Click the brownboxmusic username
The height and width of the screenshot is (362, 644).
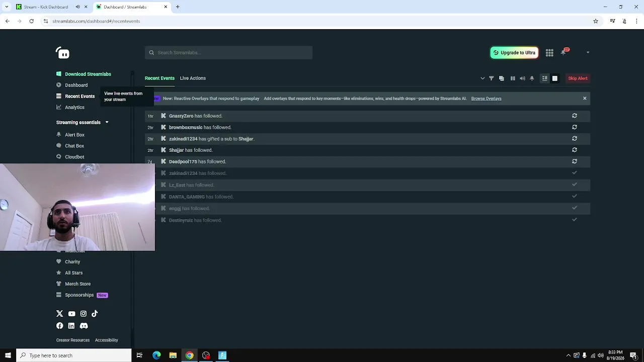[x=186, y=128]
